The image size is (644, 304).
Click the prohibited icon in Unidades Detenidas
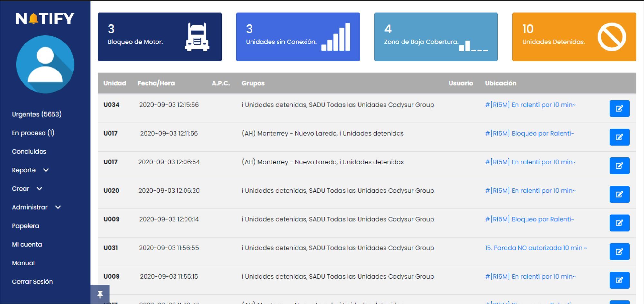click(x=611, y=37)
